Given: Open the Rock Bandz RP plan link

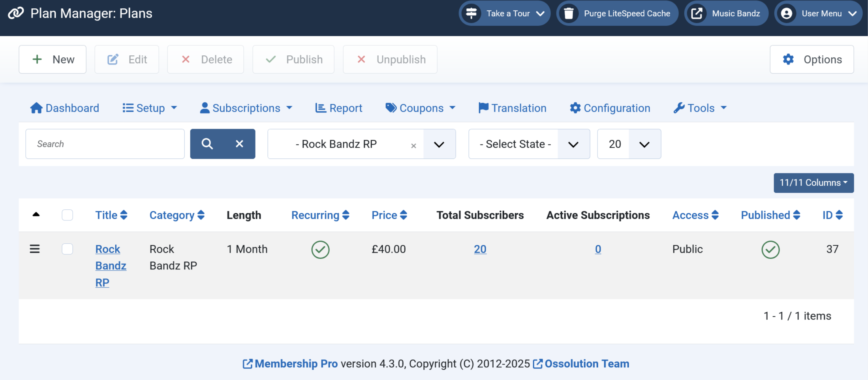Looking at the screenshot, I should [111, 265].
